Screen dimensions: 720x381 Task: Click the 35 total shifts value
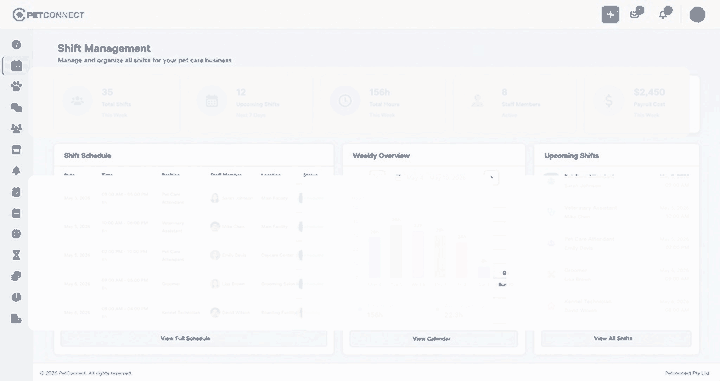(107, 92)
